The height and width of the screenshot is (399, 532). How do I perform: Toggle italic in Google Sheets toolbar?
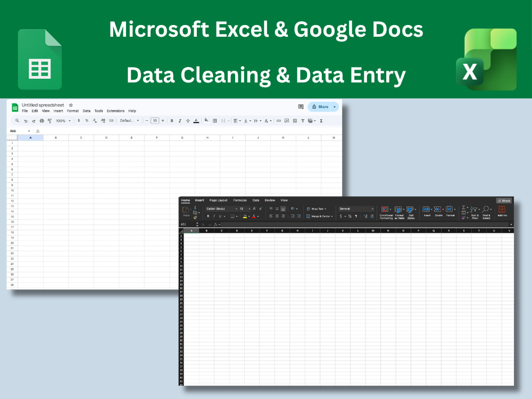pos(180,121)
